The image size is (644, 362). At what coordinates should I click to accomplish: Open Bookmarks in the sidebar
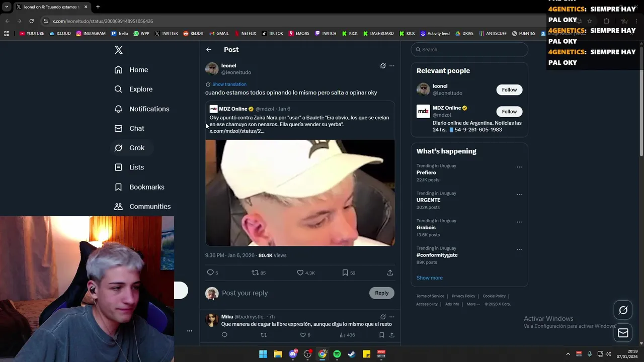(x=139, y=187)
